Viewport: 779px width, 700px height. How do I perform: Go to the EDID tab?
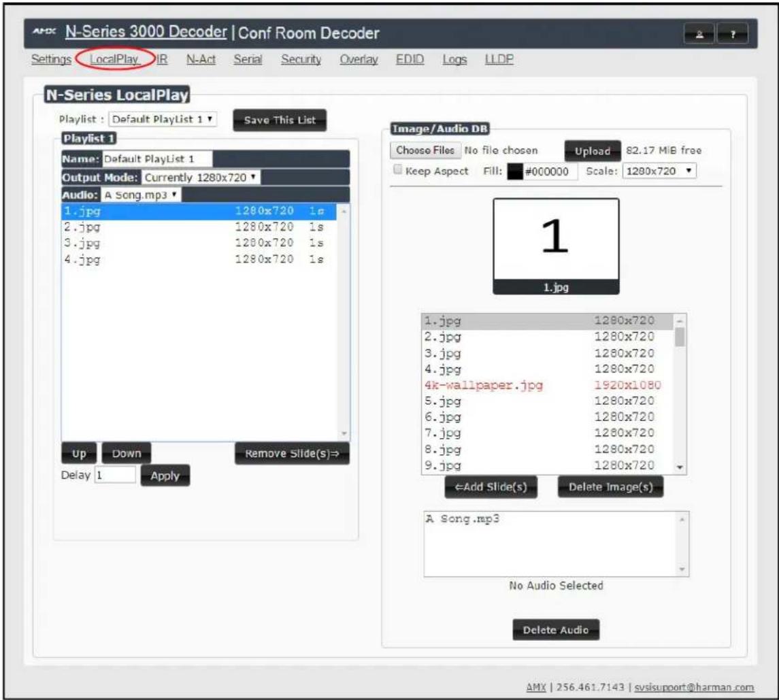[x=410, y=59]
